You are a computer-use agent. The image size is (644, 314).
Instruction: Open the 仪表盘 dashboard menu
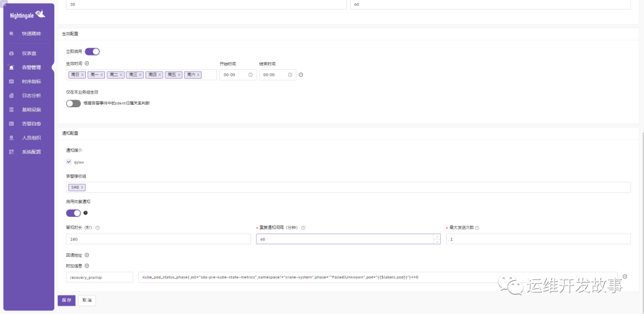point(29,54)
